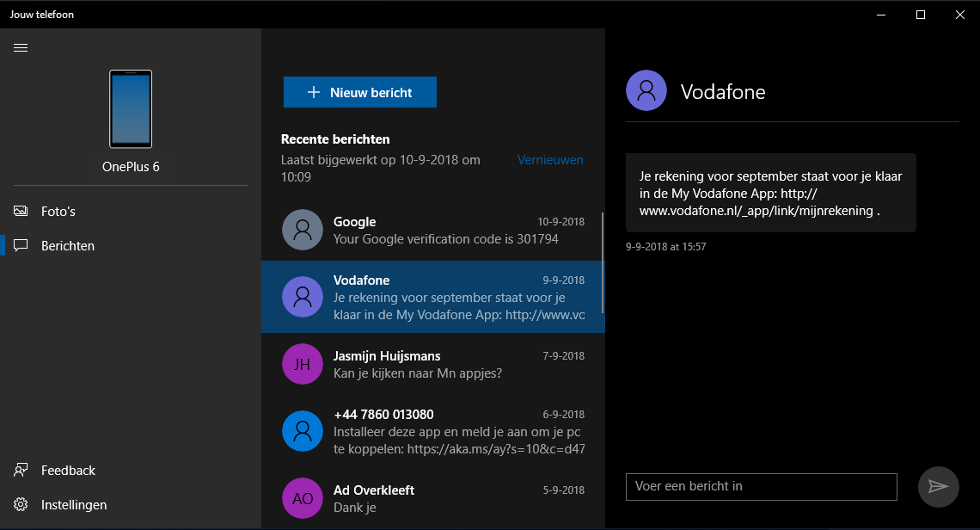Click the Vodafone avatar in message list
This screenshot has width=980, height=530.
pos(303,297)
